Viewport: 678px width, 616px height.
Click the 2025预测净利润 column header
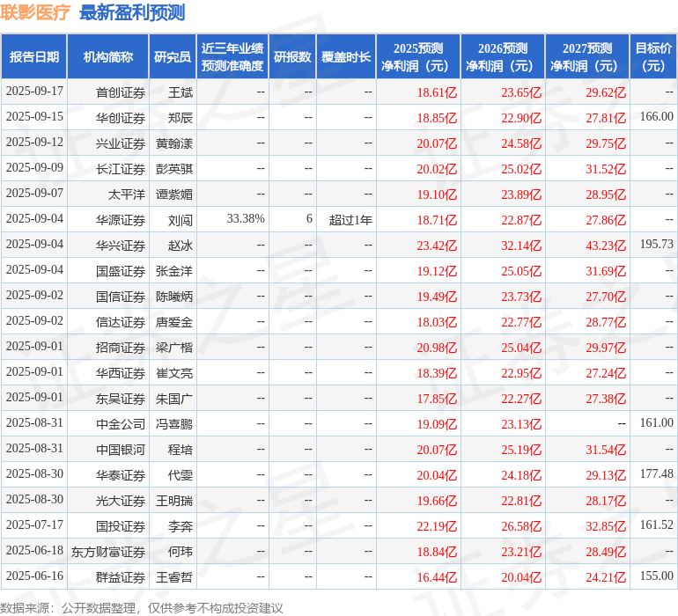418,57
